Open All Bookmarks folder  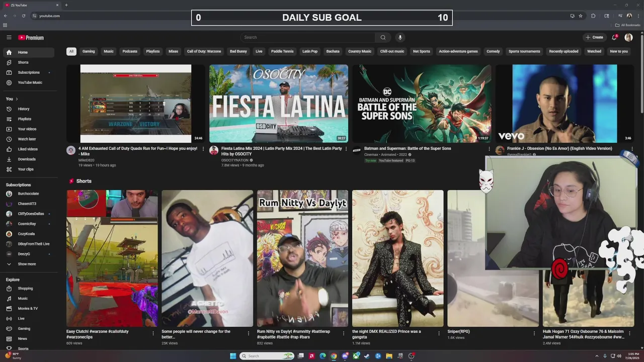tap(628, 25)
